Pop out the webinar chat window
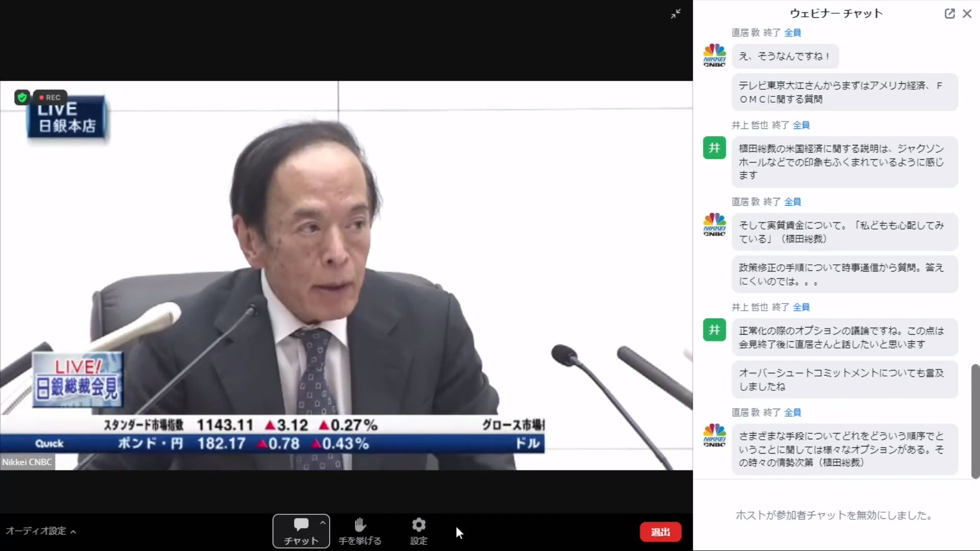The width and height of the screenshot is (980, 551). point(949,14)
